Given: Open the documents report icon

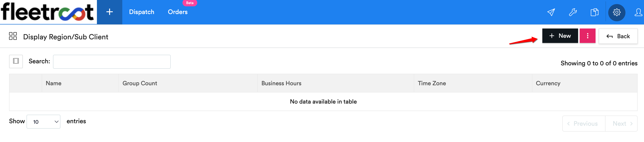Looking at the screenshot, I should click(x=594, y=12).
